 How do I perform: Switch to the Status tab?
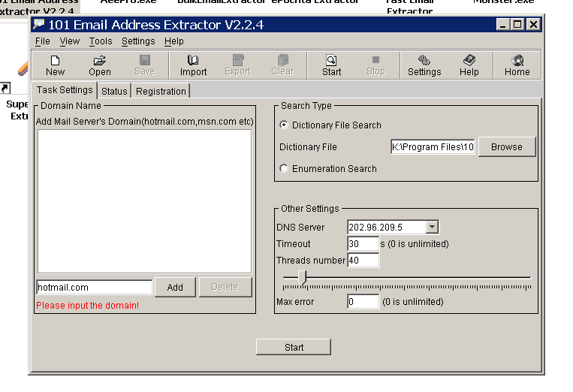(114, 91)
